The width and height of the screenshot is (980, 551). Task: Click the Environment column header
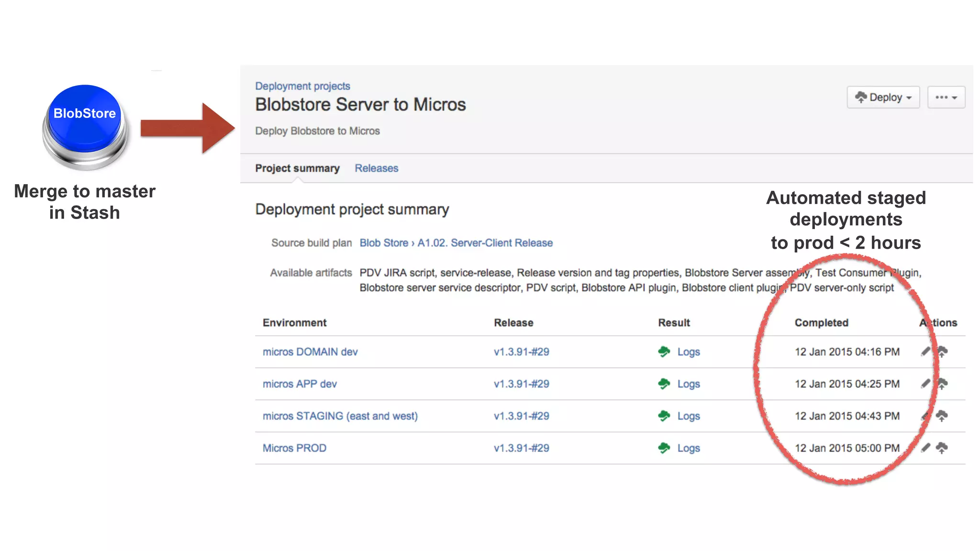[294, 323]
